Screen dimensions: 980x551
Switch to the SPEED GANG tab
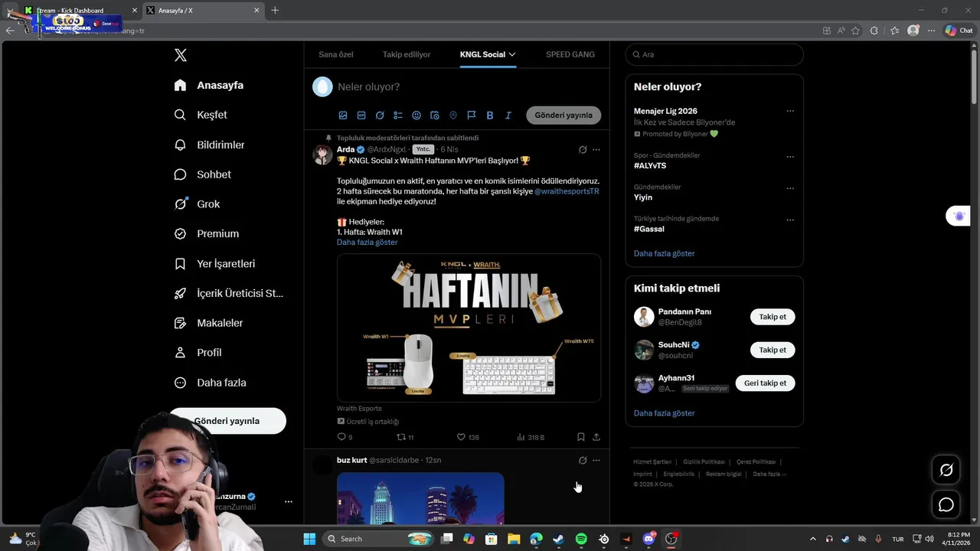pos(570,54)
